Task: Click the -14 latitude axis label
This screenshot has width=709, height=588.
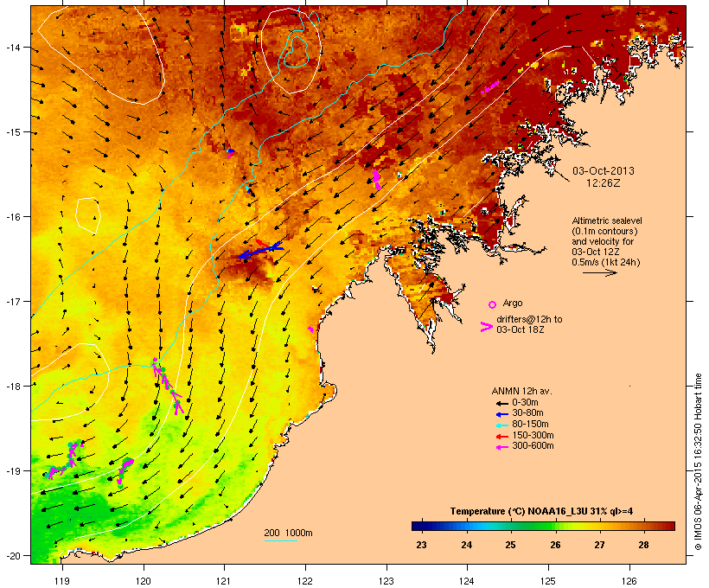Action: point(12,47)
